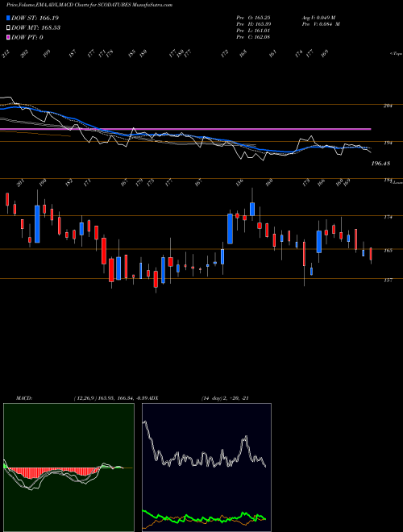The height and width of the screenshot is (532, 403).
Task: Open the ADX indicator panel
Action: point(206,468)
